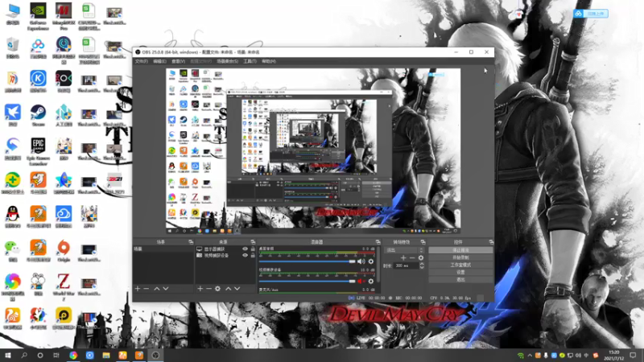644x362 pixels.
Task: Add a new scene with the plus icon
Action: pos(138,289)
